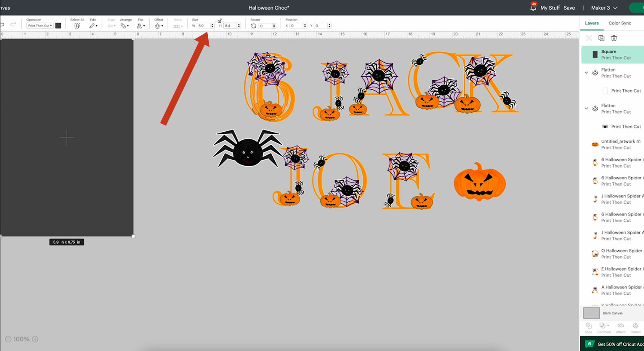Viewport: 644px width, 351px height.
Task: Duplicate the selected layer using duplicate icon
Action: click(x=601, y=38)
